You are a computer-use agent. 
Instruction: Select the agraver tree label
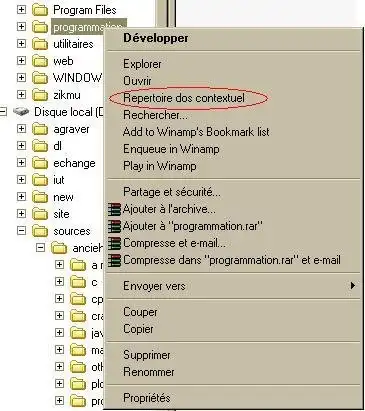click(71, 129)
